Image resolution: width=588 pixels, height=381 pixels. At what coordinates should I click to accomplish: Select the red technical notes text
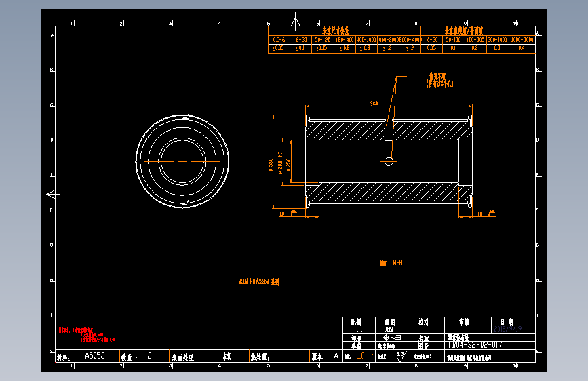(87, 335)
